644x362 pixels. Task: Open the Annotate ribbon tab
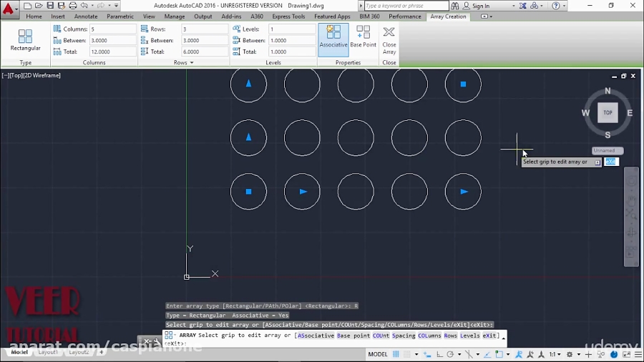(86, 16)
